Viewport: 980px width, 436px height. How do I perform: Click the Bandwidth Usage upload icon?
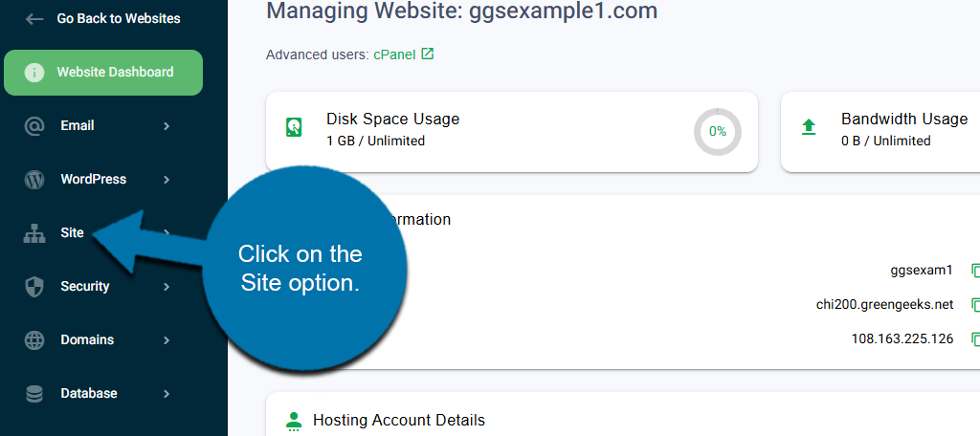(809, 128)
